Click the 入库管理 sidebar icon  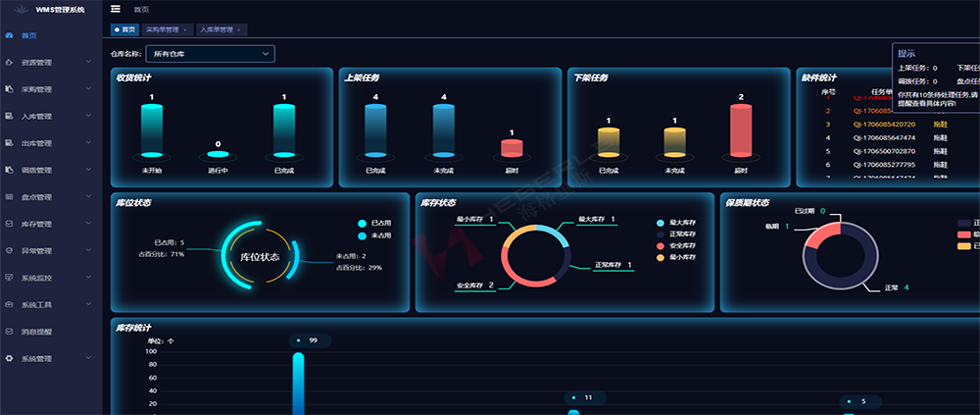click(x=9, y=117)
